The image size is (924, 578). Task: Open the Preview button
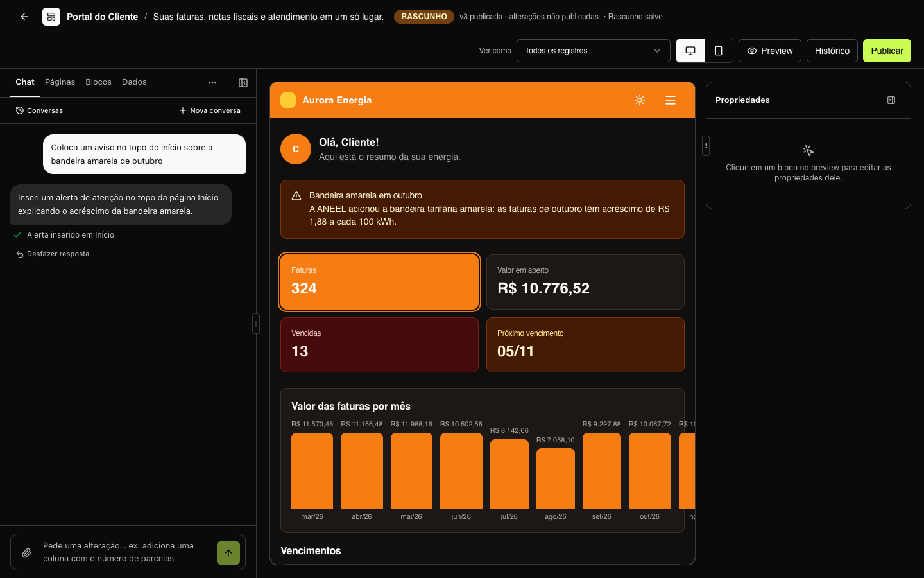(x=770, y=51)
